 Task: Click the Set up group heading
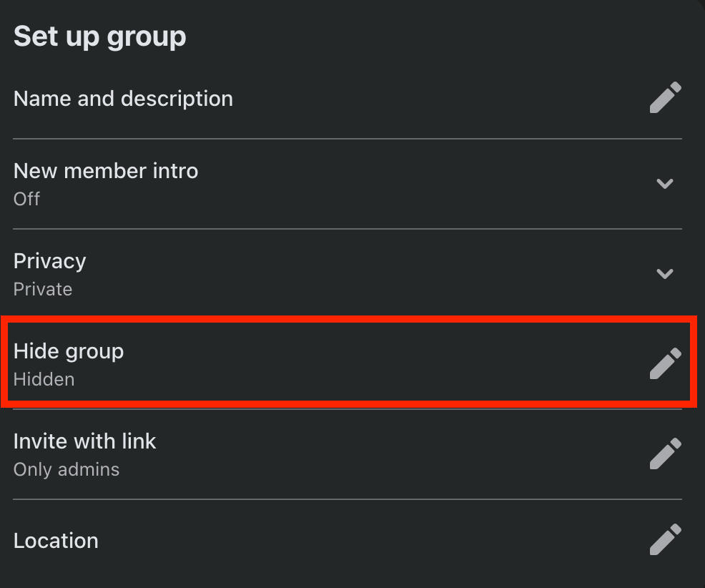tap(100, 36)
